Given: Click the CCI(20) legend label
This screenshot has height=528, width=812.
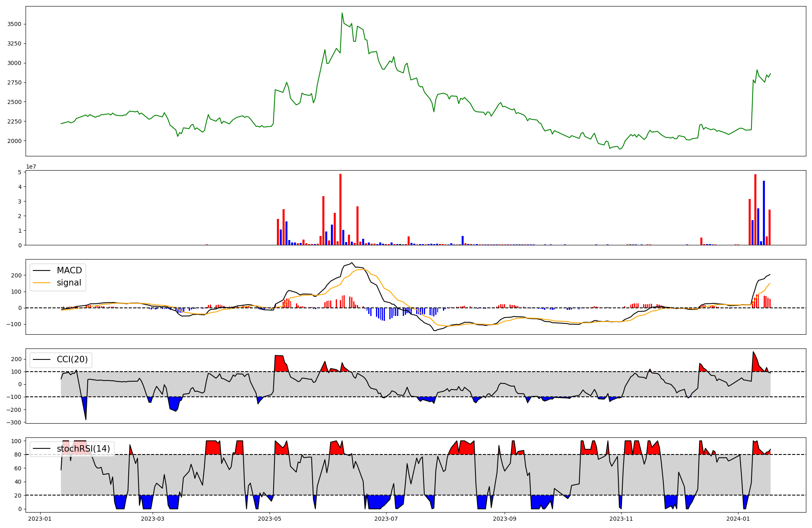Looking at the screenshot, I should 72,359.
